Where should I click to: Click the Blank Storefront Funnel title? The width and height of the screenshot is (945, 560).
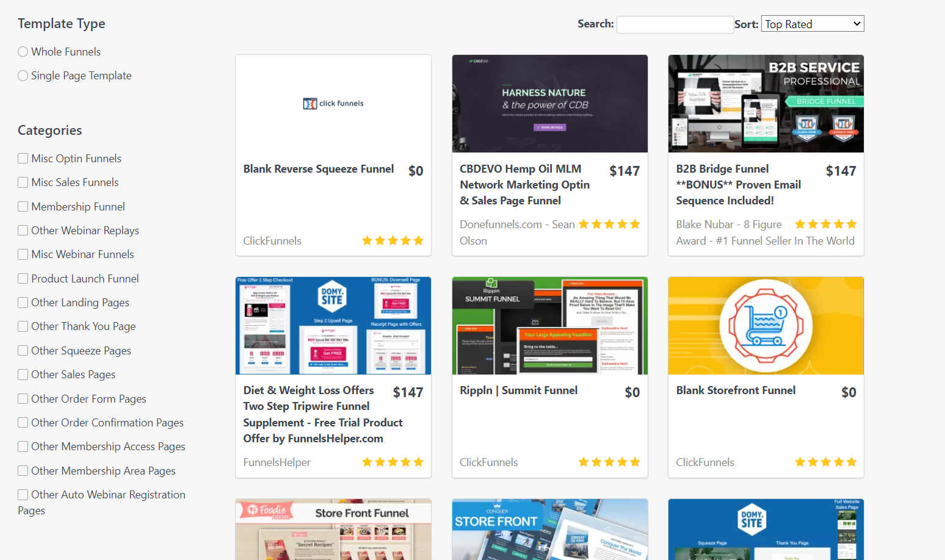pyautogui.click(x=736, y=390)
